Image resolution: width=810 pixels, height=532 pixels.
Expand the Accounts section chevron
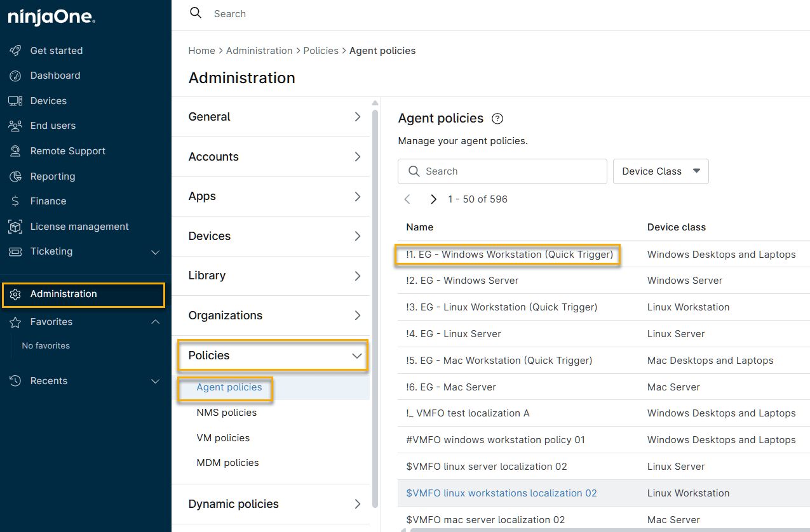(x=357, y=157)
